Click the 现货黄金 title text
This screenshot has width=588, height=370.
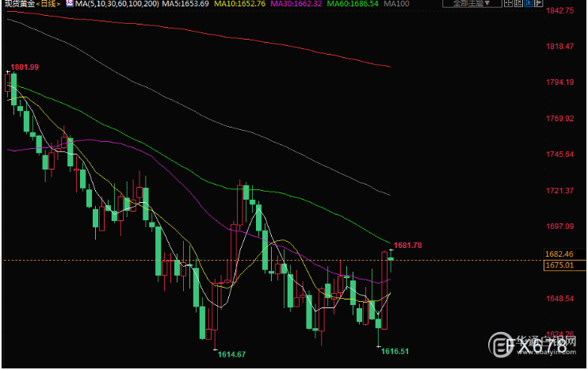click(20, 4)
